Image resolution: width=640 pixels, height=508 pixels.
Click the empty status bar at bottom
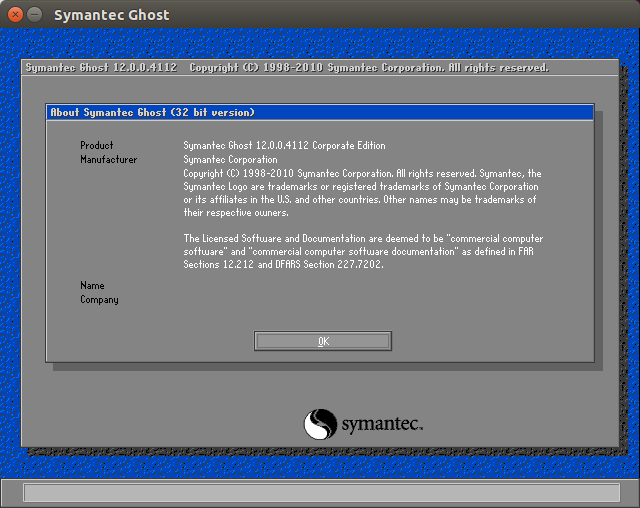click(x=322, y=492)
